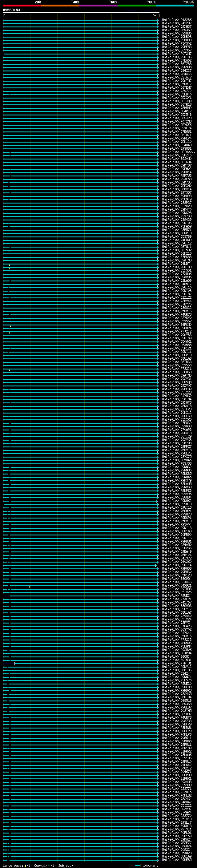
Task: Select the UniRef100_A7J2I1 entry
Action: click(x=176, y=369)
